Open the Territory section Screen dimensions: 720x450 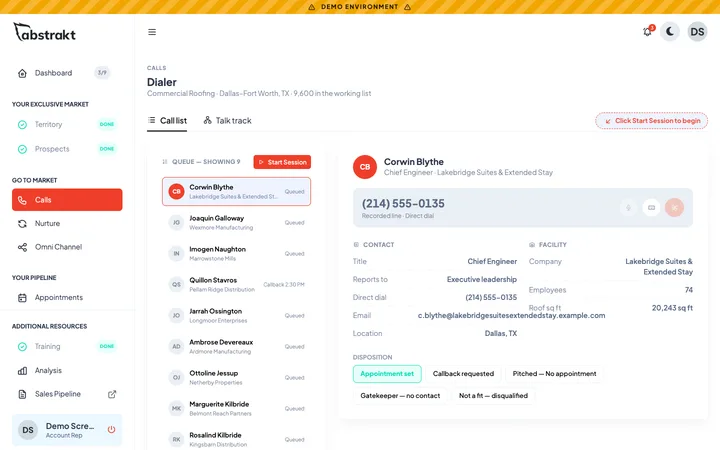[x=67, y=124]
